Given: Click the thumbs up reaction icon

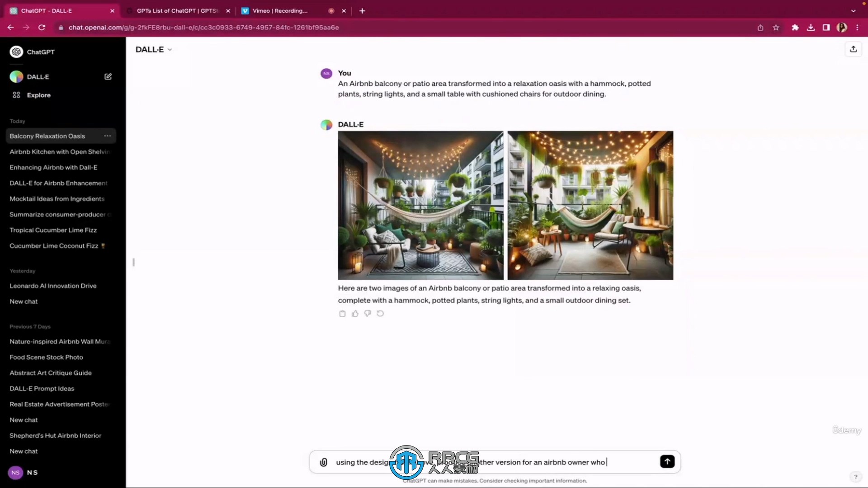Looking at the screenshot, I should (x=355, y=313).
